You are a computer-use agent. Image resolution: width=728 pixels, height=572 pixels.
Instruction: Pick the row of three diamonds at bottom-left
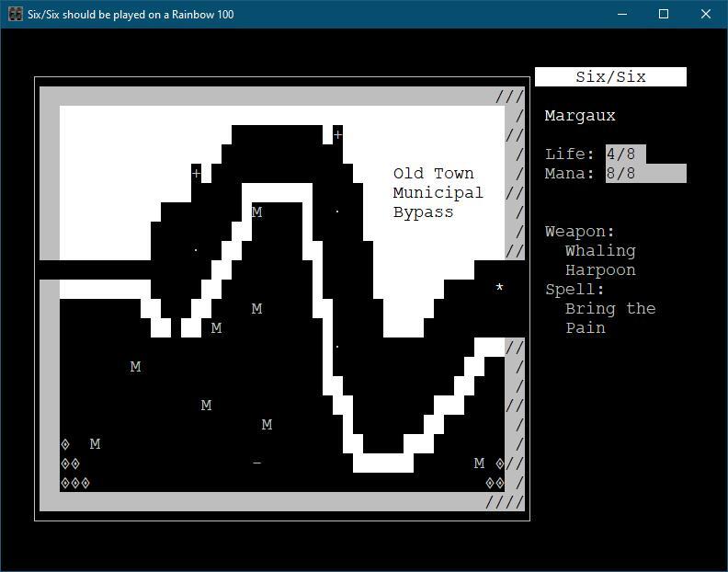pos(75,483)
